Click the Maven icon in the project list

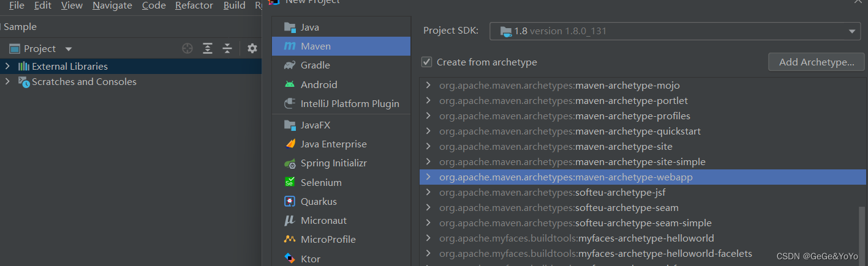(290, 46)
